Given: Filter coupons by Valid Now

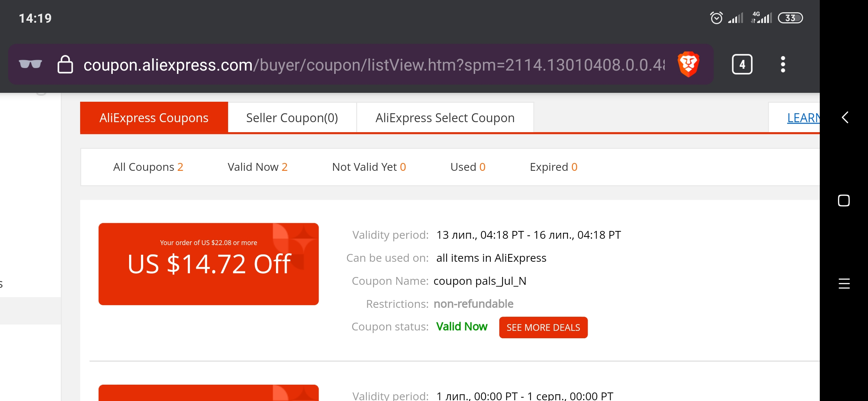Looking at the screenshot, I should coord(257,167).
